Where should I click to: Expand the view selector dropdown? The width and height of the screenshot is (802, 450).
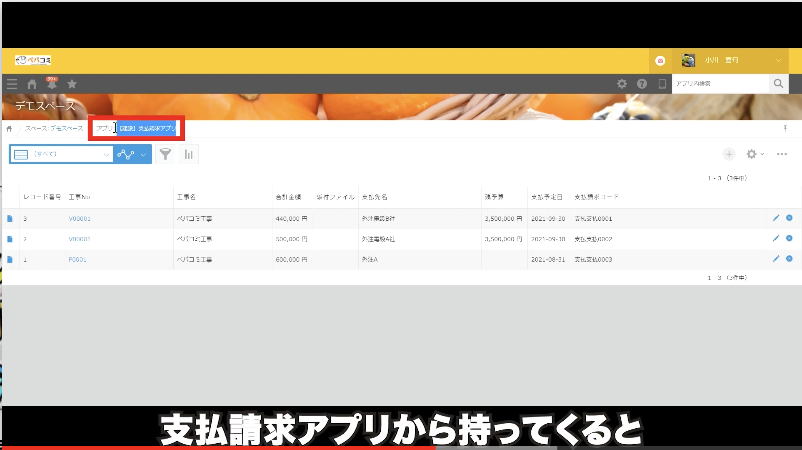[x=105, y=154]
